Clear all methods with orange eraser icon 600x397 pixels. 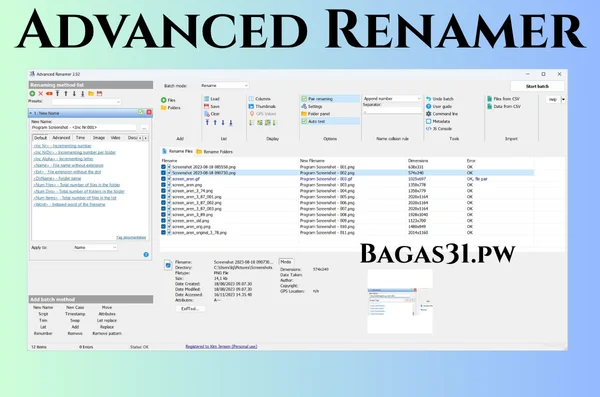[x=49, y=93]
